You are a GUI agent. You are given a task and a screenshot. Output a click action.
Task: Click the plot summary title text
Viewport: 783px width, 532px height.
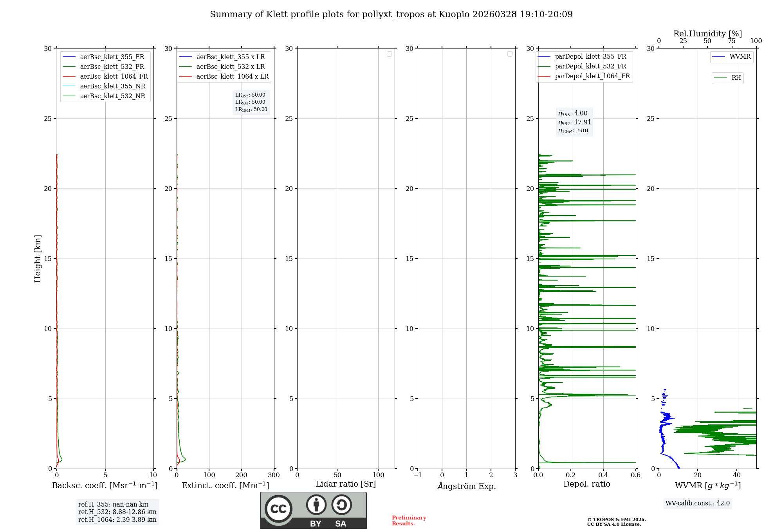pyautogui.click(x=391, y=14)
